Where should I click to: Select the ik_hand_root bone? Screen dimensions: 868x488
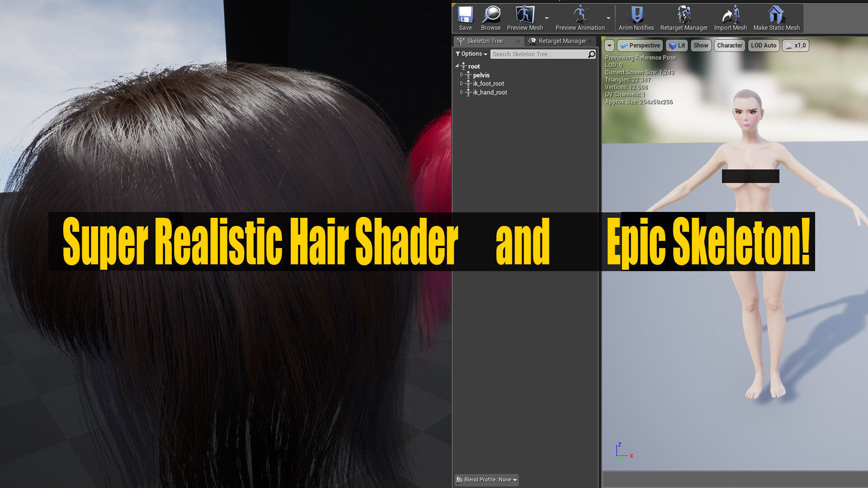[x=490, y=92]
